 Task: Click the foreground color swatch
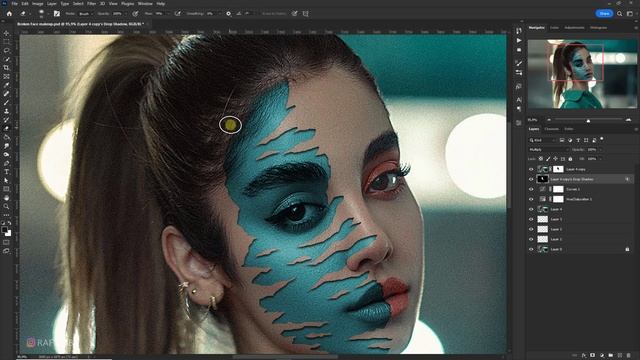[x=4, y=230]
